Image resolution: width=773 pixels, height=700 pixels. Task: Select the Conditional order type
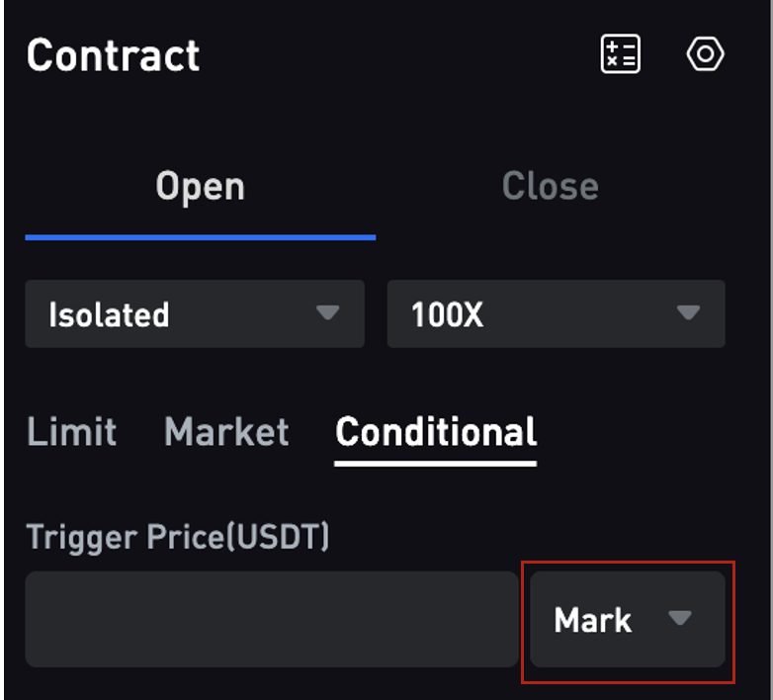(436, 431)
